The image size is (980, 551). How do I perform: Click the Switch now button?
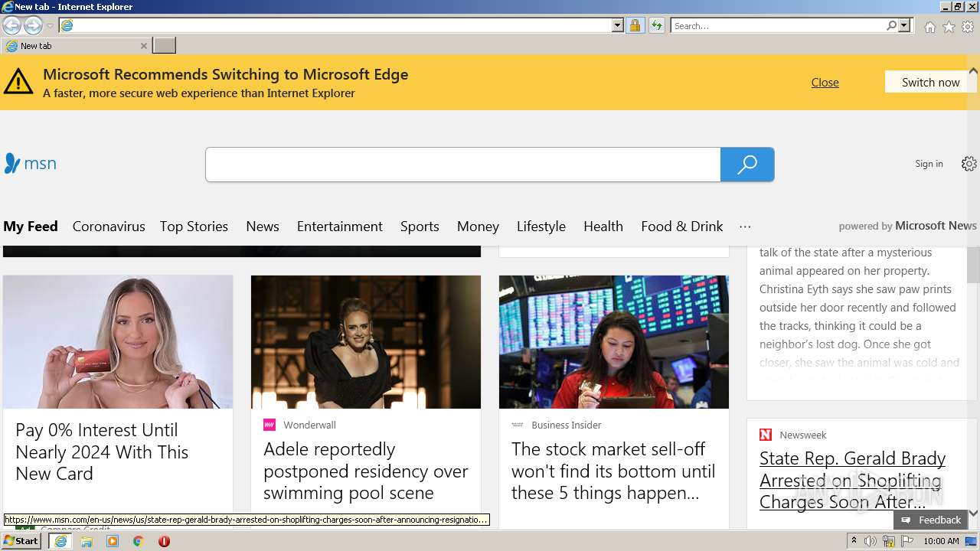(930, 82)
